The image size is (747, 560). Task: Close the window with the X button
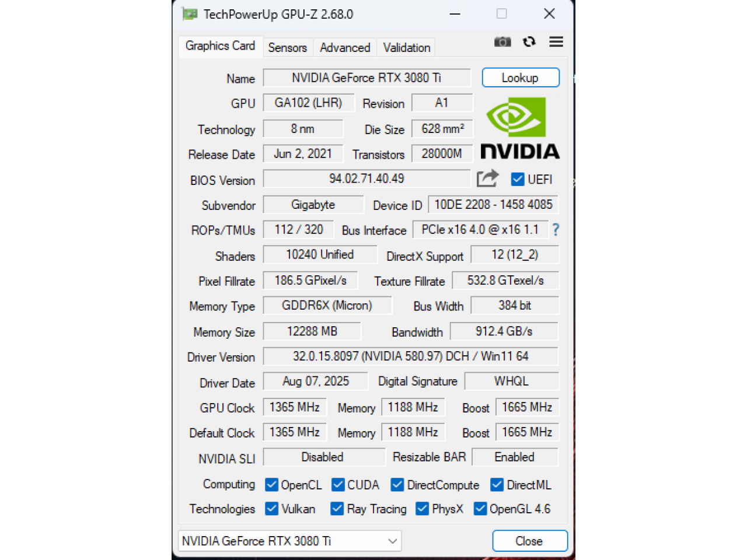pyautogui.click(x=549, y=13)
